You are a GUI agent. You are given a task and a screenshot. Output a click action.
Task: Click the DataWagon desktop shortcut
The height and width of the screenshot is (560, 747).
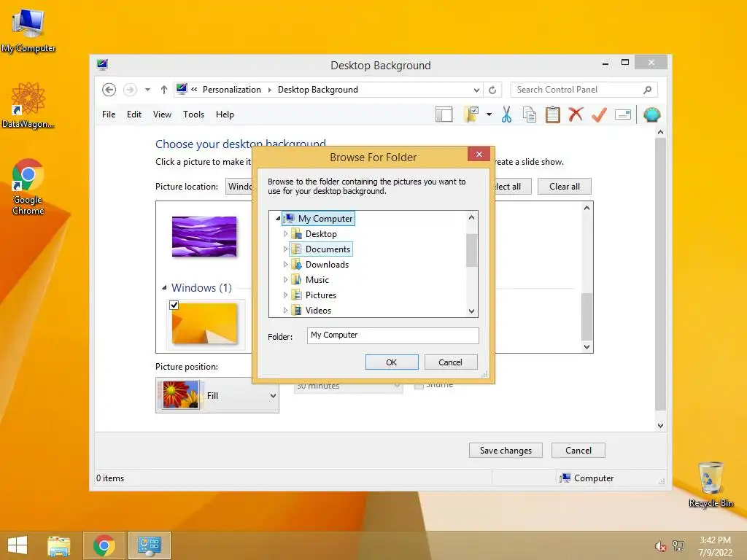28,105
